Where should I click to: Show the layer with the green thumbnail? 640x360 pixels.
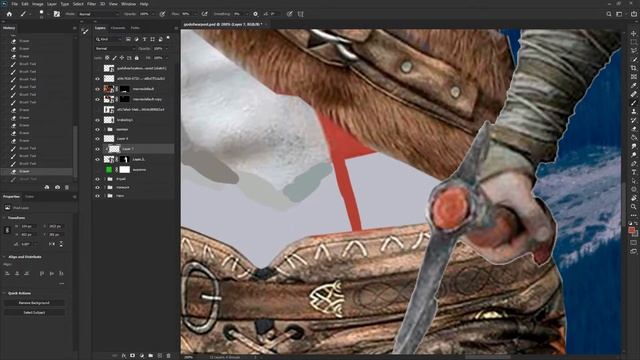coord(98,169)
